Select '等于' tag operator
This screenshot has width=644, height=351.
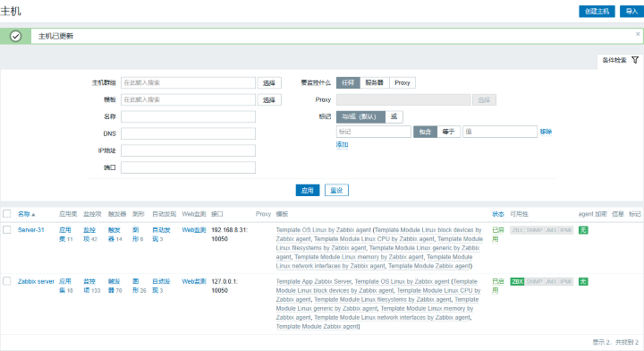(448, 132)
